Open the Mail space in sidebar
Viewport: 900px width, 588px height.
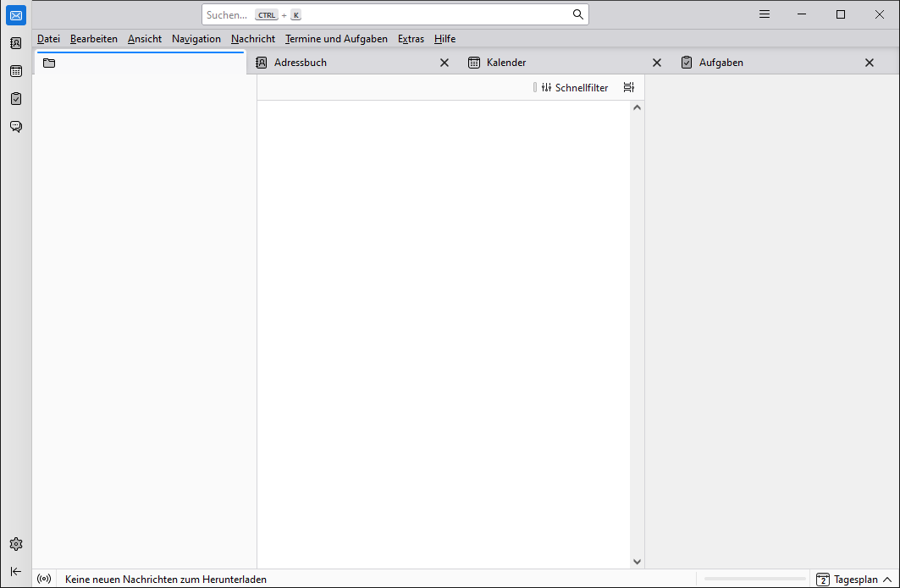click(x=16, y=15)
